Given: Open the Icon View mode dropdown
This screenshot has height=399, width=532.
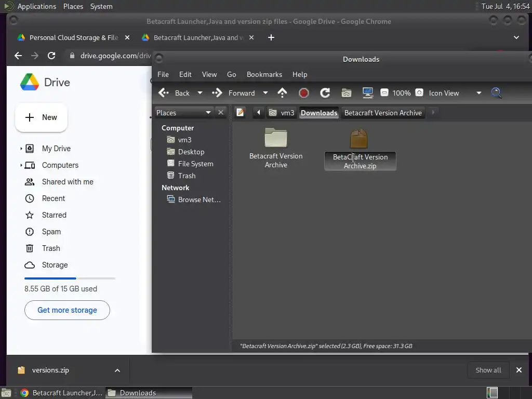Looking at the screenshot, I should (455, 93).
